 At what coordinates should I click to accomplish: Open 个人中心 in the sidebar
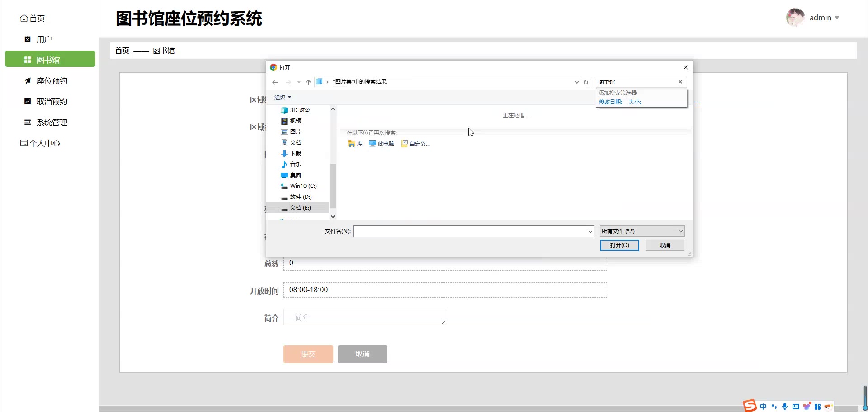tap(40, 143)
